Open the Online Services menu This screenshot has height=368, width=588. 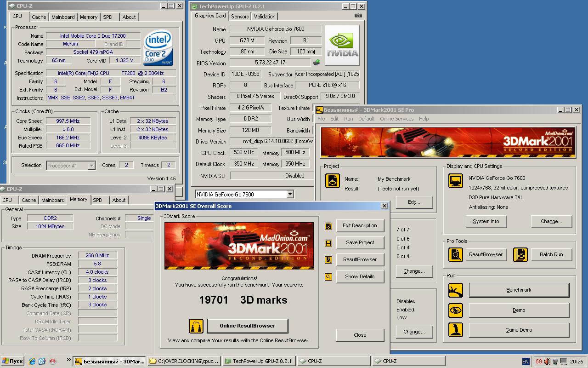tap(396, 119)
